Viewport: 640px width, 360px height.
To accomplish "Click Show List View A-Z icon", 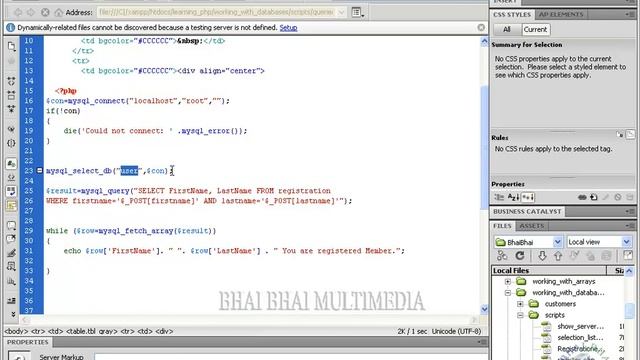I will pyautogui.click(x=513, y=197).
